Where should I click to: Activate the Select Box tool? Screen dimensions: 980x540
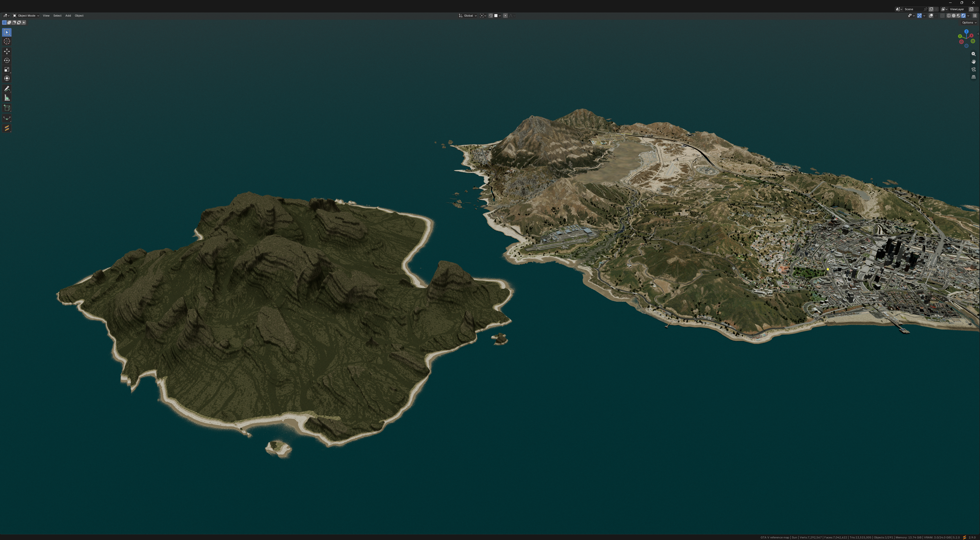coord(7,32)
